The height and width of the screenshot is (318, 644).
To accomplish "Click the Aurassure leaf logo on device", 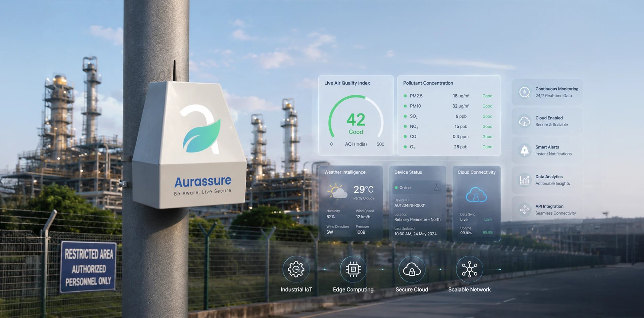I will click(201, 129).
